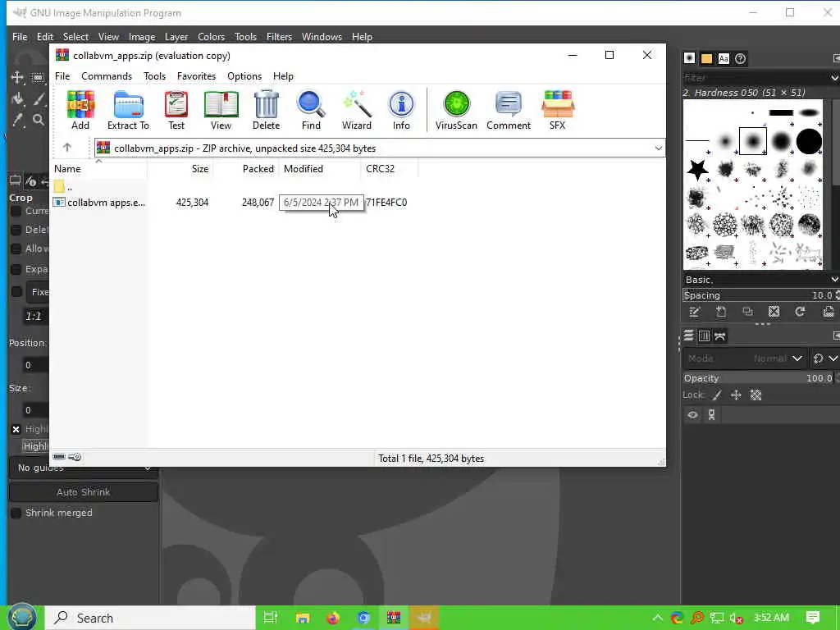Click the Add button in WinRAR toolbar

[80, 111]
